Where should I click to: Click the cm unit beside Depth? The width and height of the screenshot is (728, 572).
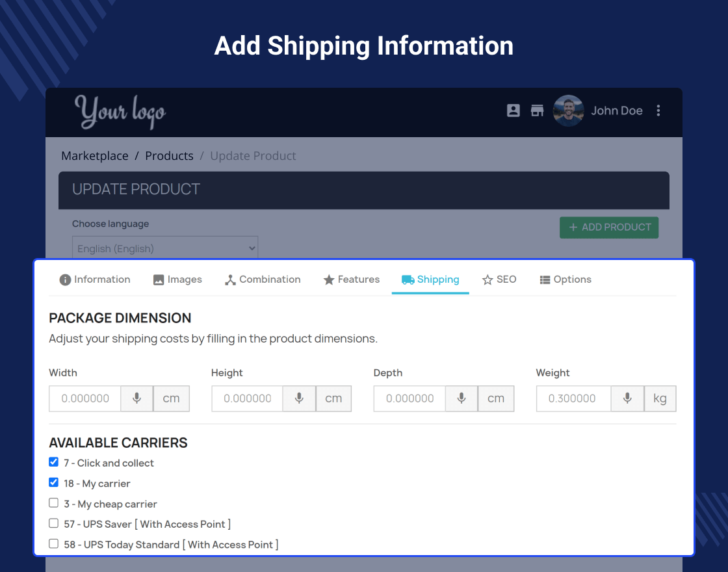(496, 398)
